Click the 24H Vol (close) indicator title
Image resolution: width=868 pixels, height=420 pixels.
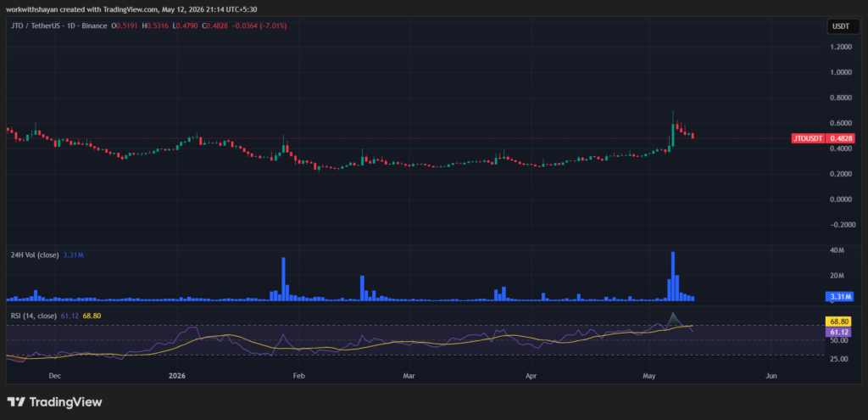click(x=34, y=255)
